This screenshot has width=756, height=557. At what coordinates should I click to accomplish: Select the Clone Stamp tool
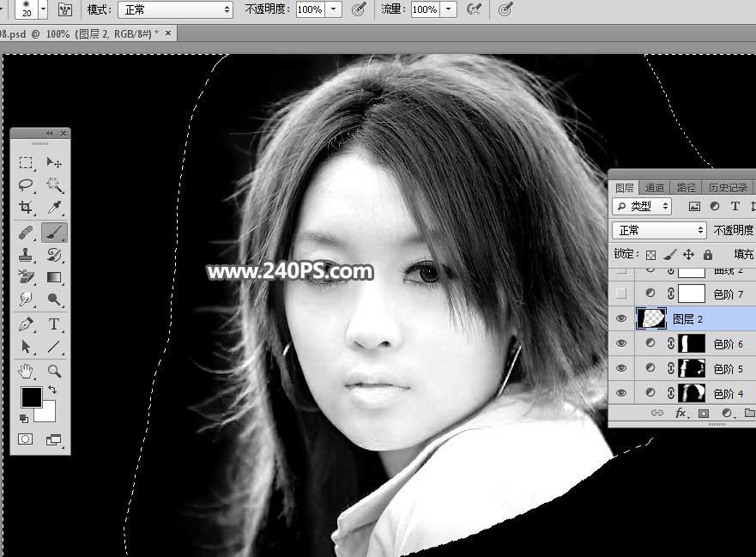(x=26, y=255)
